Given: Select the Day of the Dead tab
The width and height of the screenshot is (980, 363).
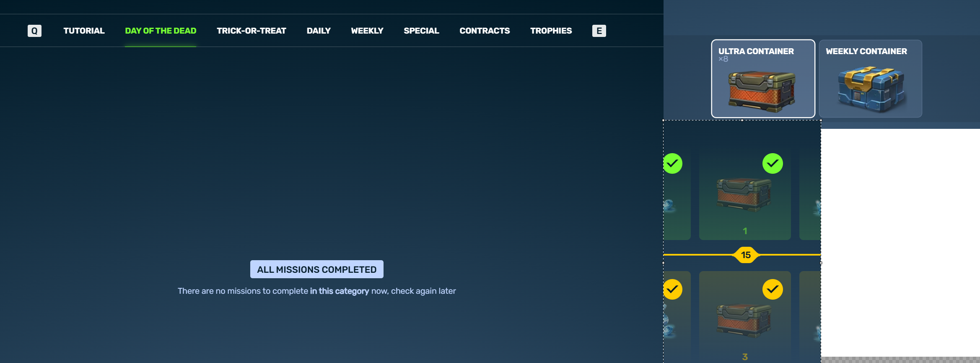Looking at the screenshot, I should pyautogui.click(x=161, y=31).
